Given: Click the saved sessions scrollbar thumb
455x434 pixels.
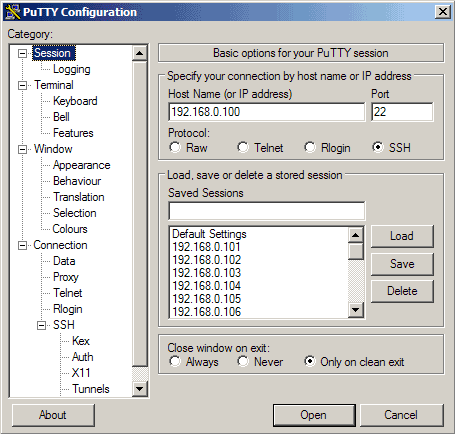Looking at the screenshot, I should tap(356, 251).
